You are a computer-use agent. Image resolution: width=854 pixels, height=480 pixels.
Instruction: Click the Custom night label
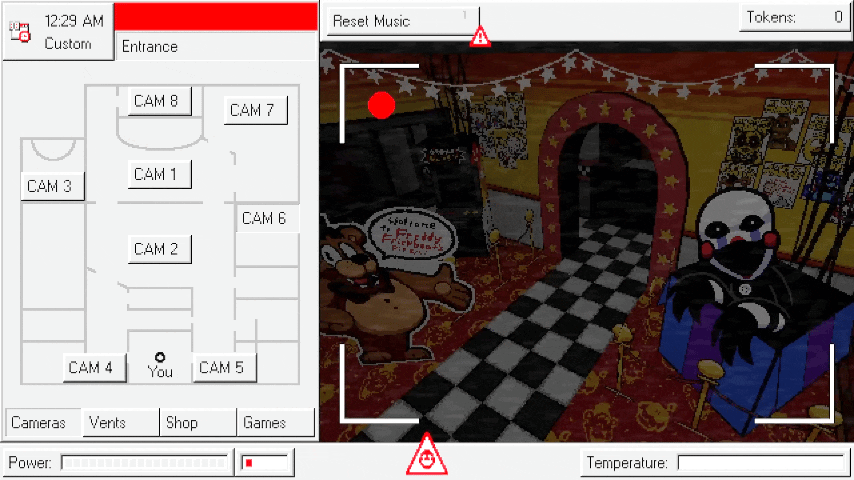[68, 44]
